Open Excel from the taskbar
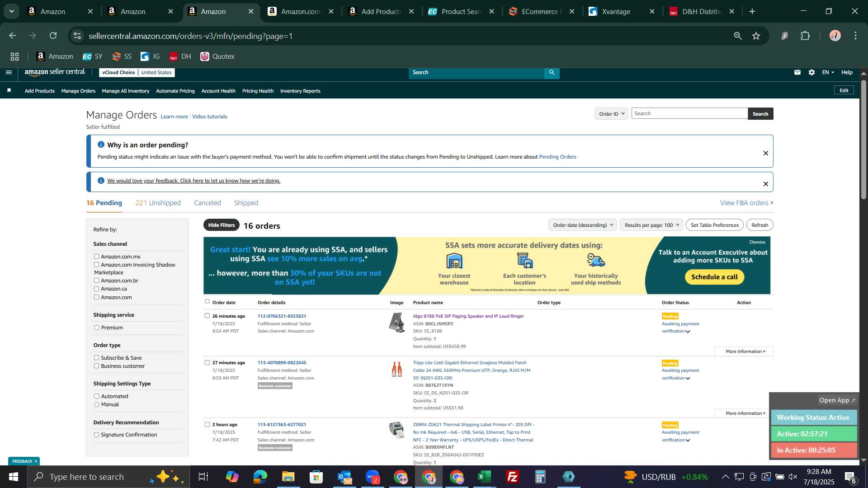The height and width of the screenshot is (488, 868). (x=485, y=477)
